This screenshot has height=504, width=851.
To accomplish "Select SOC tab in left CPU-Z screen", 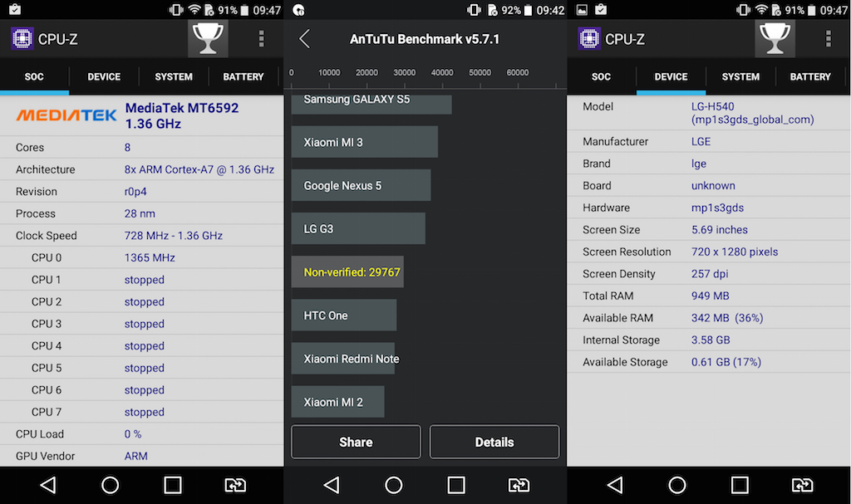I will pos(34,76).
